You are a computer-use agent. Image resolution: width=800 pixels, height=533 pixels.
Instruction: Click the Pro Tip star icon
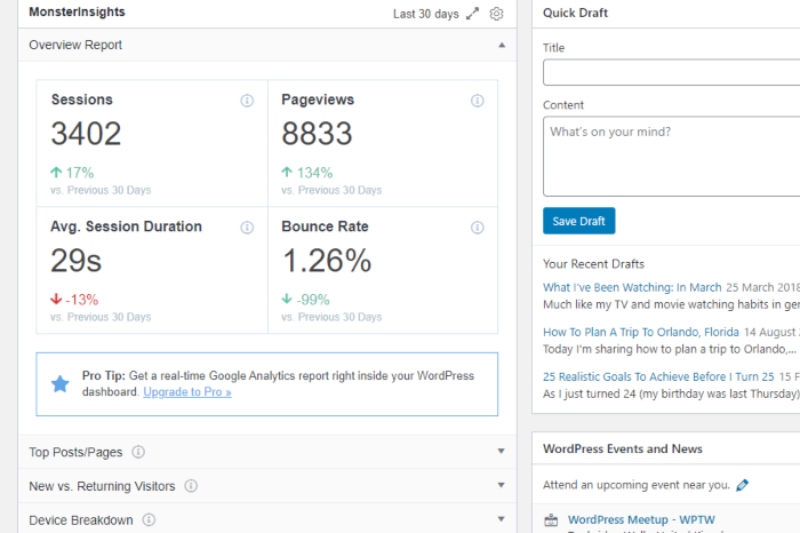pyautogui.click(x=60, y=384)
